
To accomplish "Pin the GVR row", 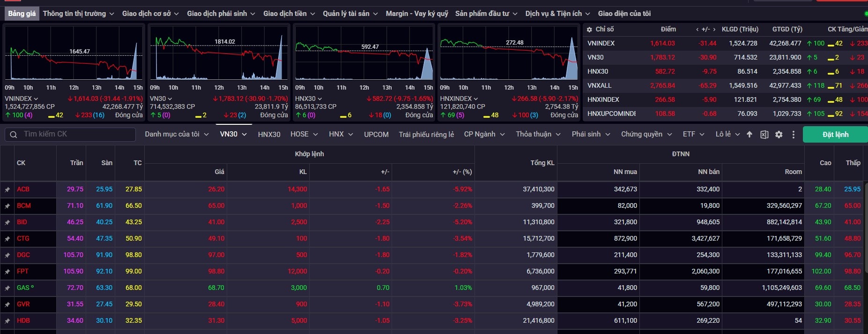I will coord(7,304).
